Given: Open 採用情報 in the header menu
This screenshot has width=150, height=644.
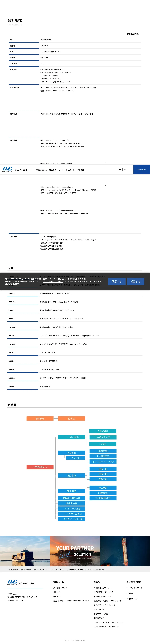Looking at the screenshot, I should click(x=80, y=170).
